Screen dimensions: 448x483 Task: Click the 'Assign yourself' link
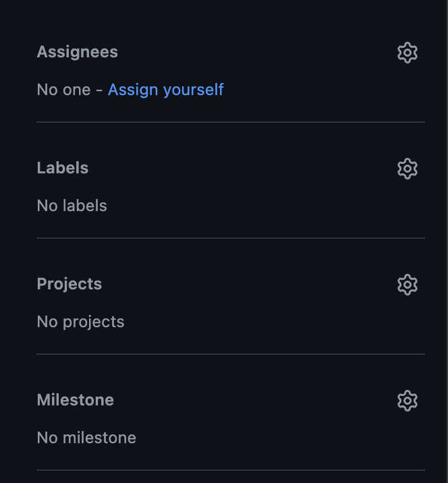coord(165,90)
